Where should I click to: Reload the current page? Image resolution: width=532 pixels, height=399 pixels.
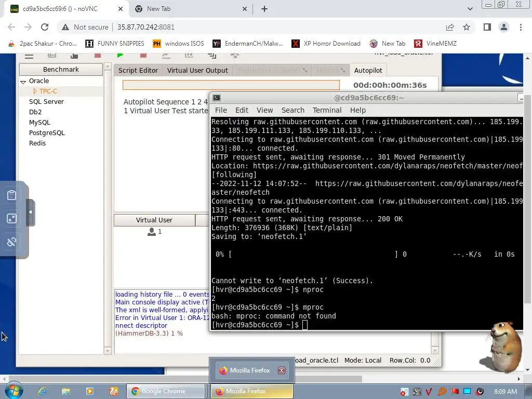click(45, 27)
